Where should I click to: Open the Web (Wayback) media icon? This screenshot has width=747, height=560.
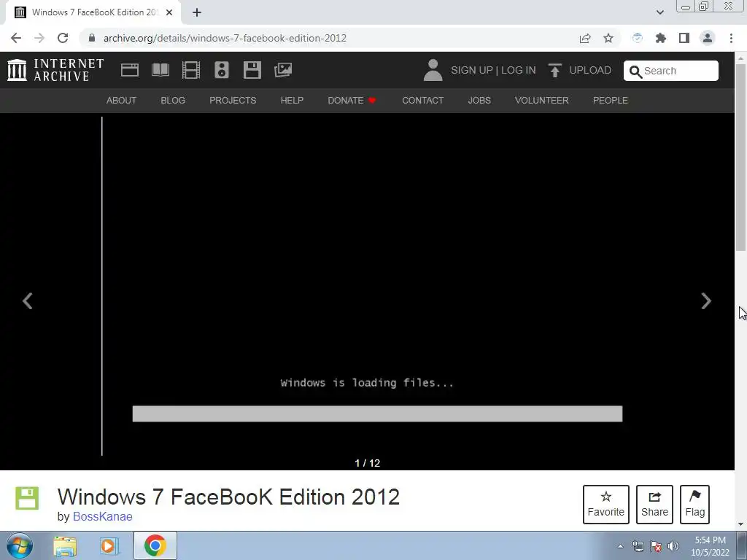click(130, 70)
